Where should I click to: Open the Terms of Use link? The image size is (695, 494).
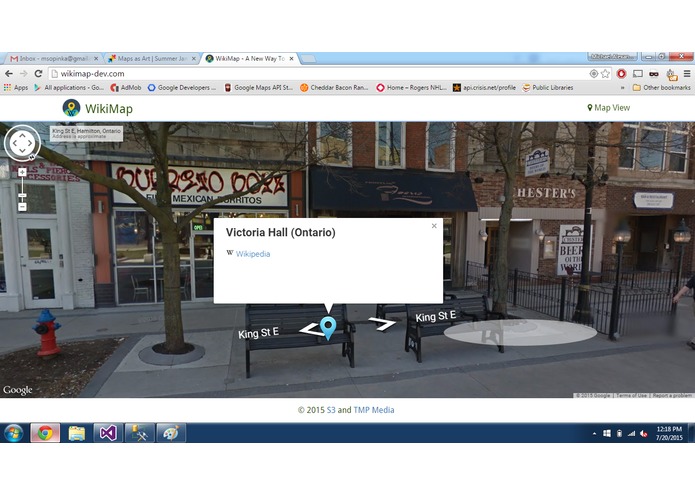631,395
